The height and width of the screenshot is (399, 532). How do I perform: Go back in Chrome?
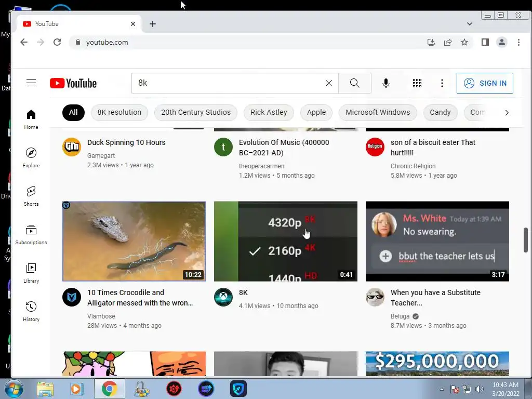[24, 42]
